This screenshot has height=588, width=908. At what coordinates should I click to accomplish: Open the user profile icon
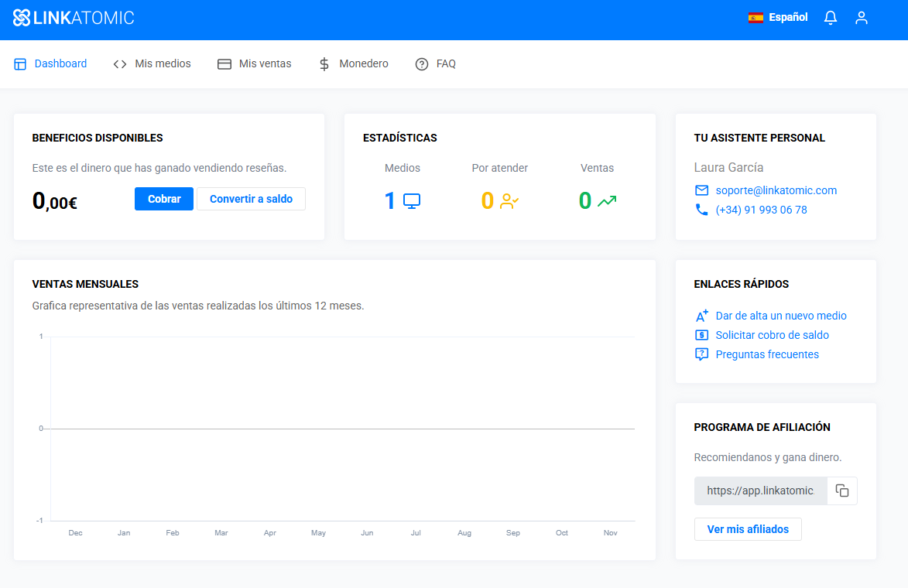coord(862,18)
